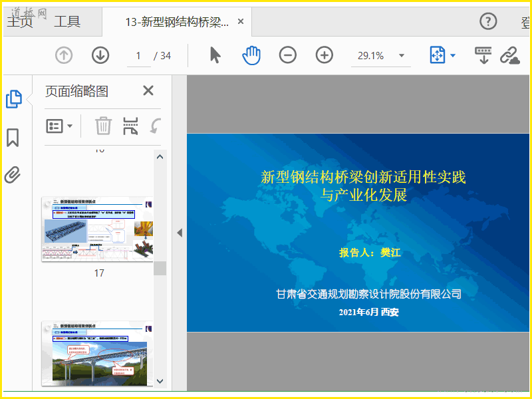Go to next page with down arrow
This screenshot has height=399, width=532.
[x=100, y=56]
